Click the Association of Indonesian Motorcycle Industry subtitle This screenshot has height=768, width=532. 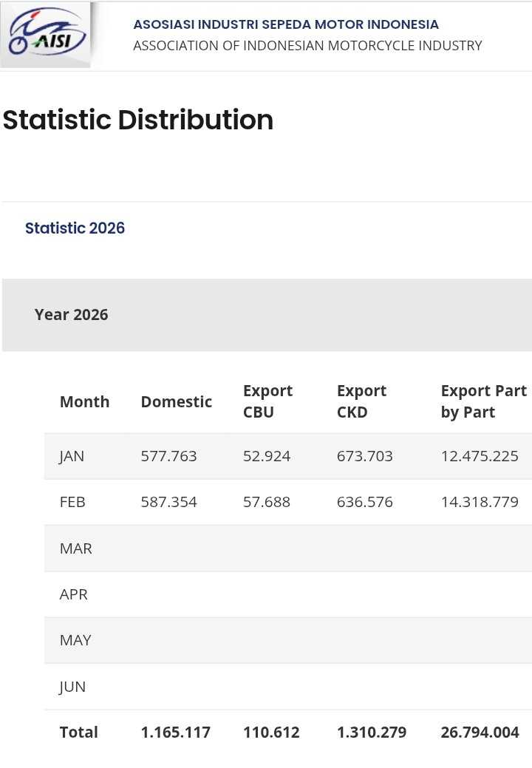pyautogui.click(x=307, y=46)
